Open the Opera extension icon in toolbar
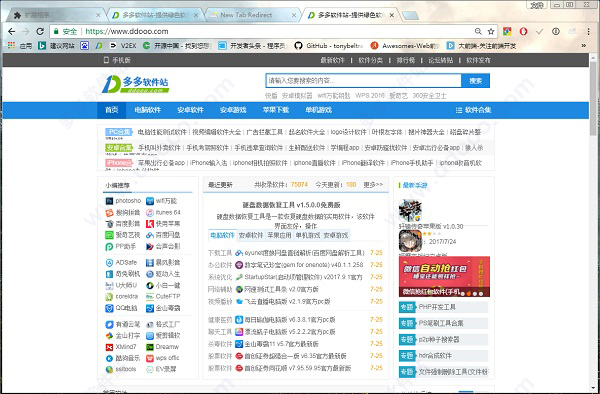Image resolution: width=600 pixels, height=394 pixels. coord(523,31)
